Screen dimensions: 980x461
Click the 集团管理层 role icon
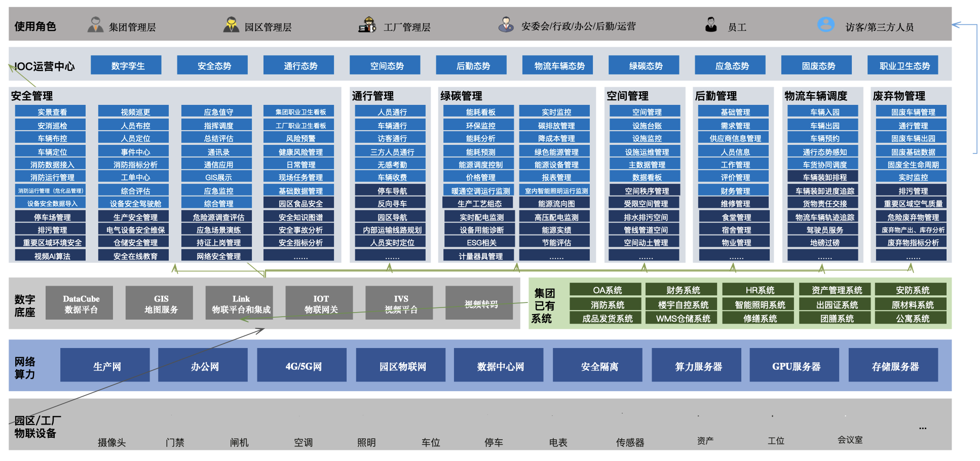coord(95,24)
